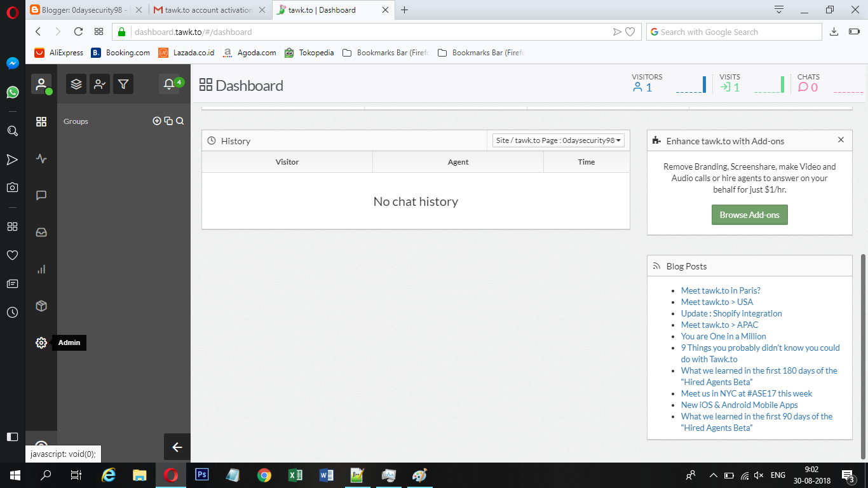Open Opera downloads arrow icon

(834, 32)
